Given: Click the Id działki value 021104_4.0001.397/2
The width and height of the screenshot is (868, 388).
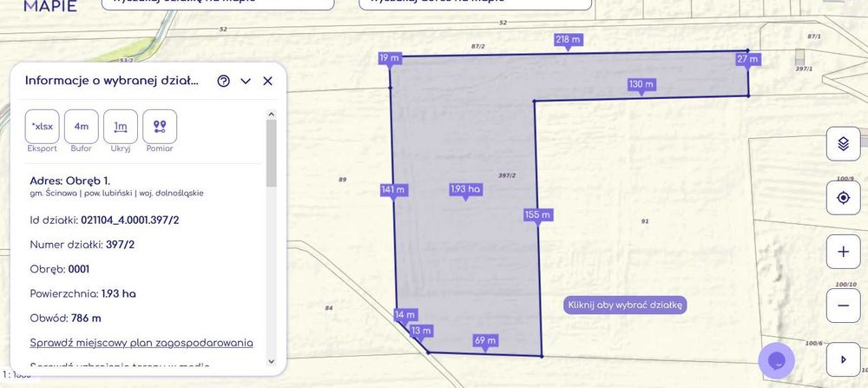Looking at the screenshot, I should [130, 220].
